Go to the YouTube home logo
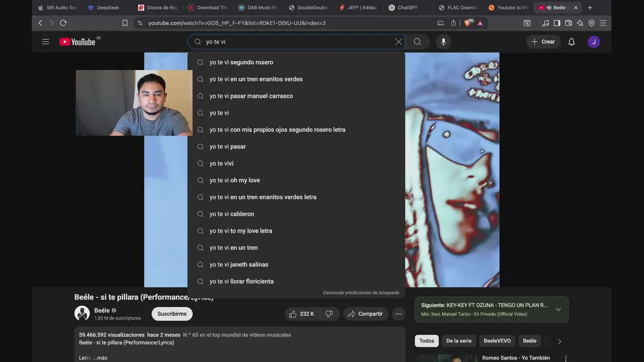 point(77,42)
